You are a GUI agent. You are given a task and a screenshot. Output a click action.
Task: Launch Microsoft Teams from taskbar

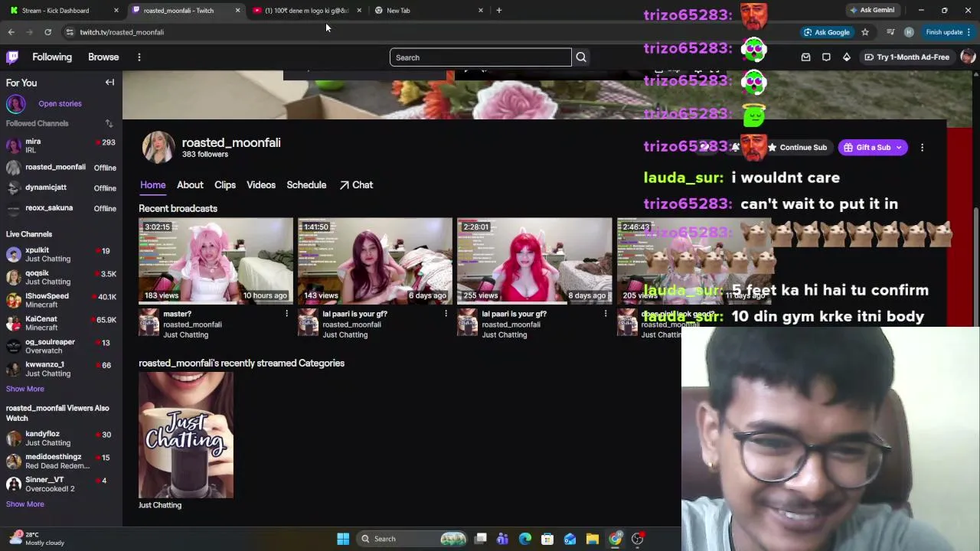[x=502, y=539]
